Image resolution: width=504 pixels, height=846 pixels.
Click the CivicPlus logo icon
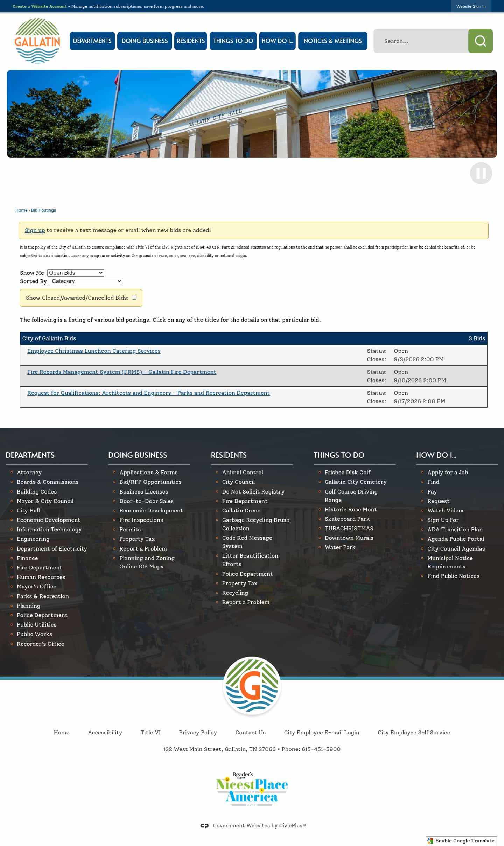tap(204, 826)
